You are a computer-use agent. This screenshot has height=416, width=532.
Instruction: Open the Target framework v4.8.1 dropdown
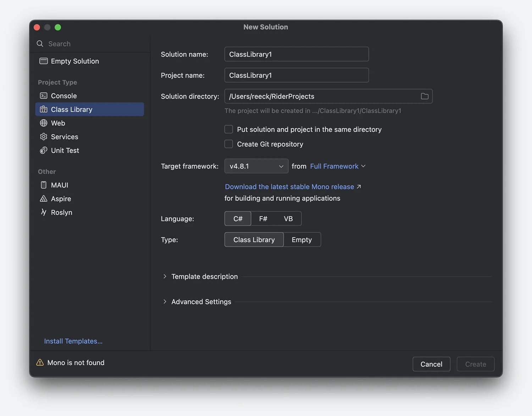click(x=256, y=166)
